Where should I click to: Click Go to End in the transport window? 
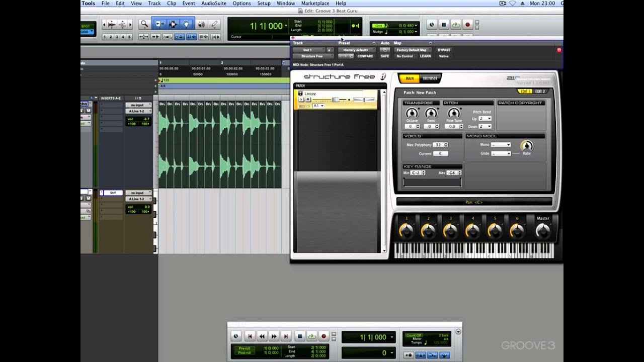click(x=286, y=336)
